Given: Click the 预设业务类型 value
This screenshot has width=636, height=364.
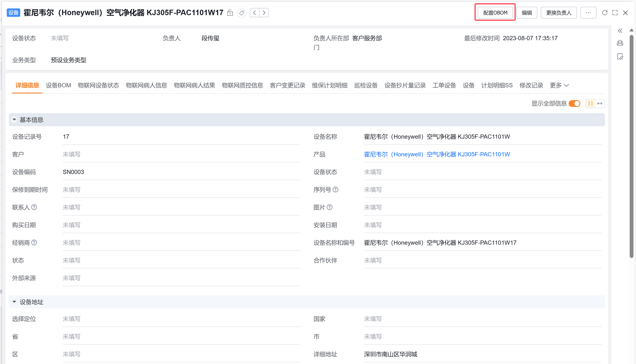Looking at the screenshot, I should pyautogui.click(x=69, y=60).
